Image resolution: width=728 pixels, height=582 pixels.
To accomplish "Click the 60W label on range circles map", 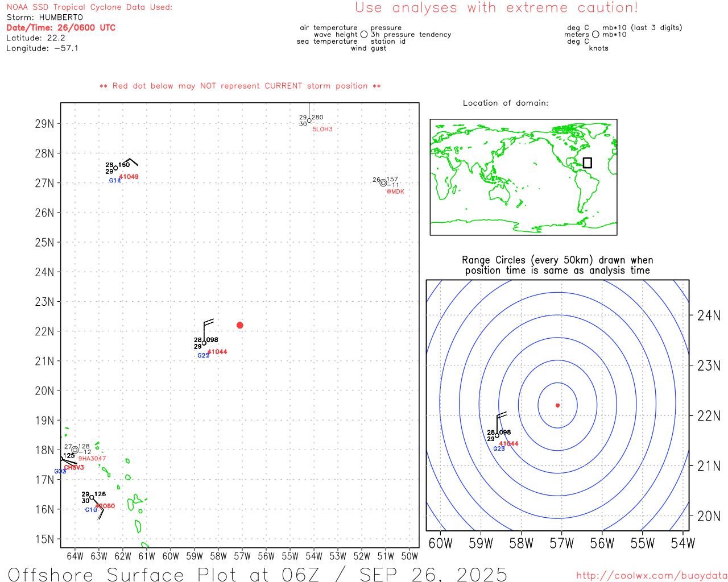I will (440, 543).
